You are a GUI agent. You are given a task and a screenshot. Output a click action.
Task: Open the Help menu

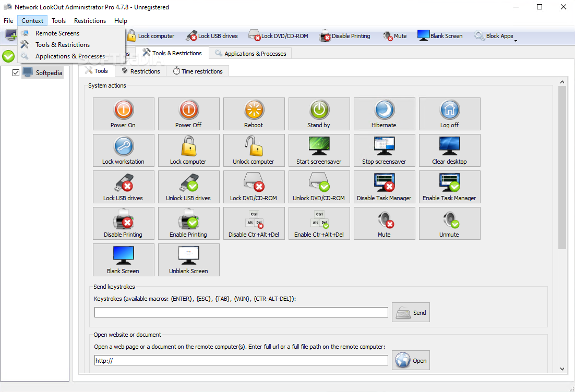pos(121,20)
